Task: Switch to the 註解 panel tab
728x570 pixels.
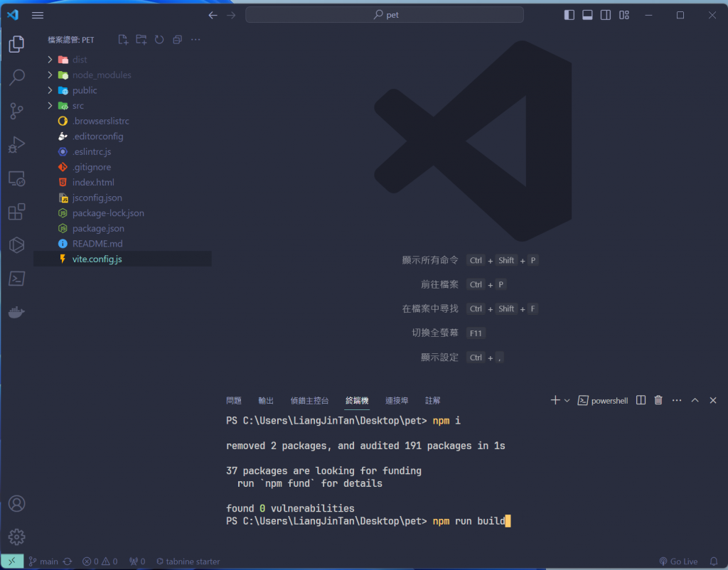Action: pos(433,401)
